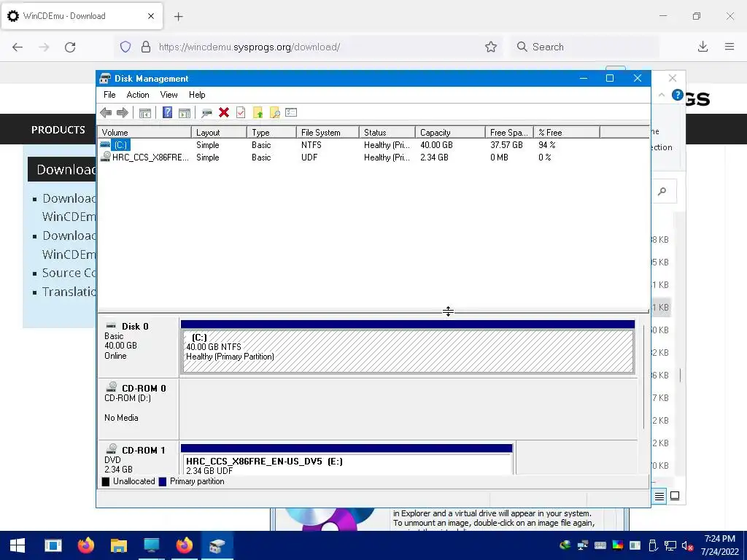
Task: Select the CD-ROM 1 DVD label panel
Action: 138,459
